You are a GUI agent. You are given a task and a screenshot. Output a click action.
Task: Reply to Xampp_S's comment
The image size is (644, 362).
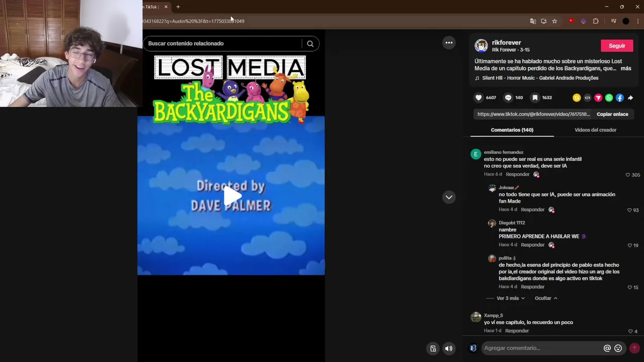(517, 331)
